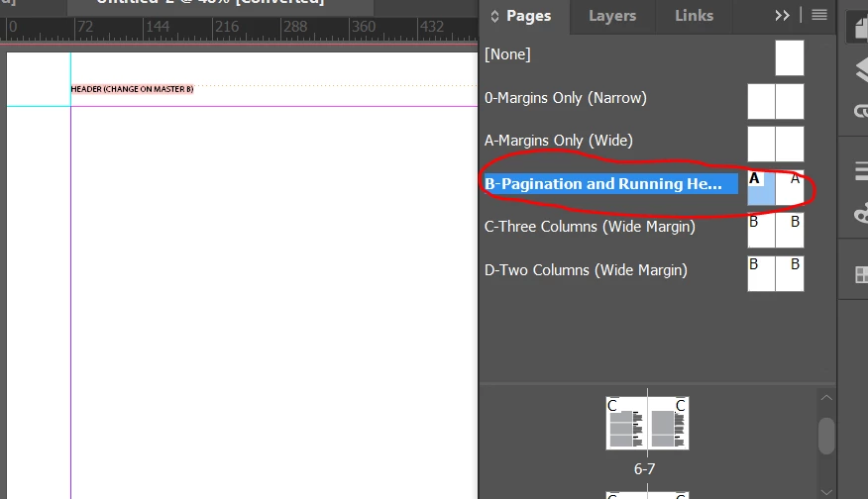Image resolution: width=868 pixels, height=499 pixels.
Task: Click the horizontal ruler at 144 mark
Action: click(x=158, y=27)
